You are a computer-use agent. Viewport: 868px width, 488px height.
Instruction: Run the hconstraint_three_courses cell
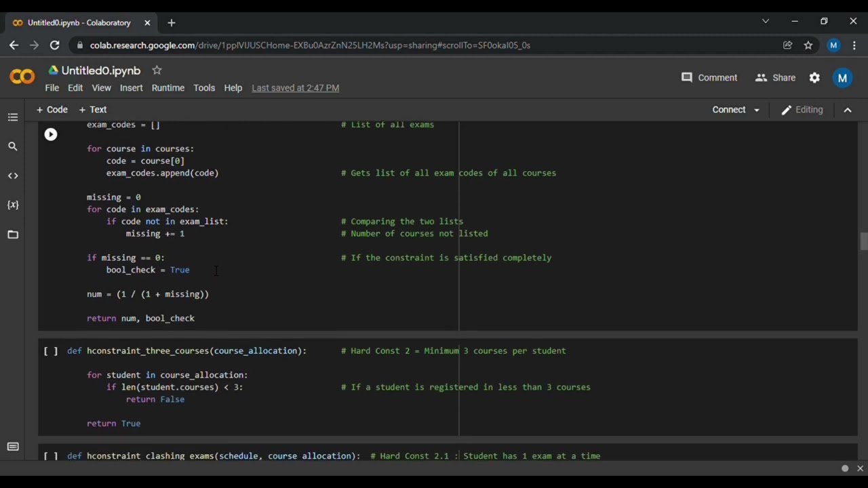[x=51, y=351]
